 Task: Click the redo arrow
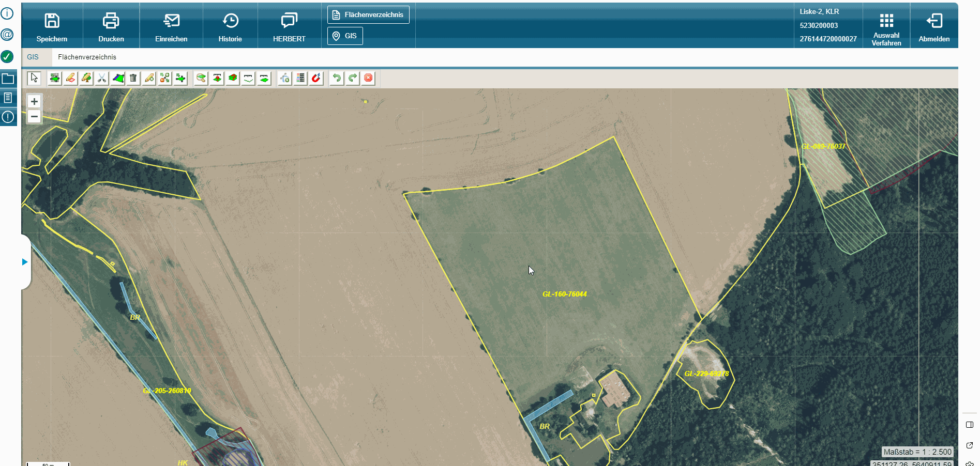tap(353, 78)
